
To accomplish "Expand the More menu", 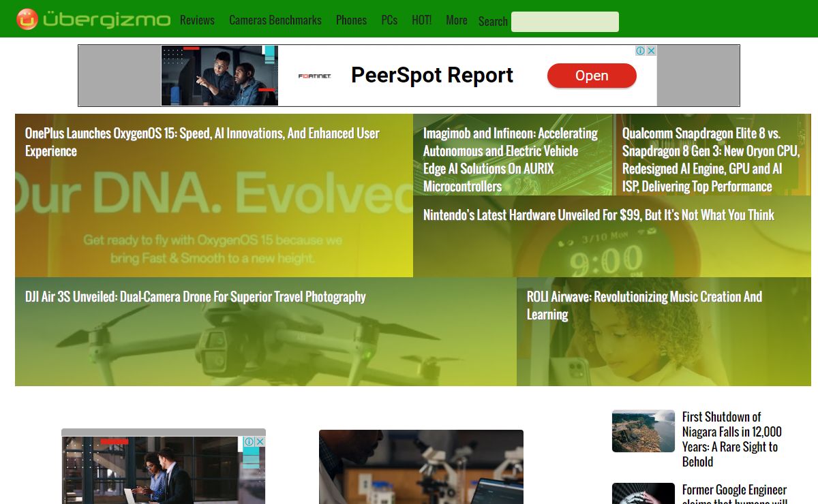I will [457, 20].
